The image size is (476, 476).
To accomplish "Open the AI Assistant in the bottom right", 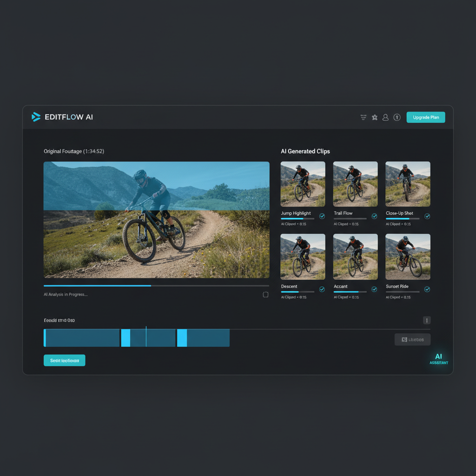I will click(x=438, y=358).
